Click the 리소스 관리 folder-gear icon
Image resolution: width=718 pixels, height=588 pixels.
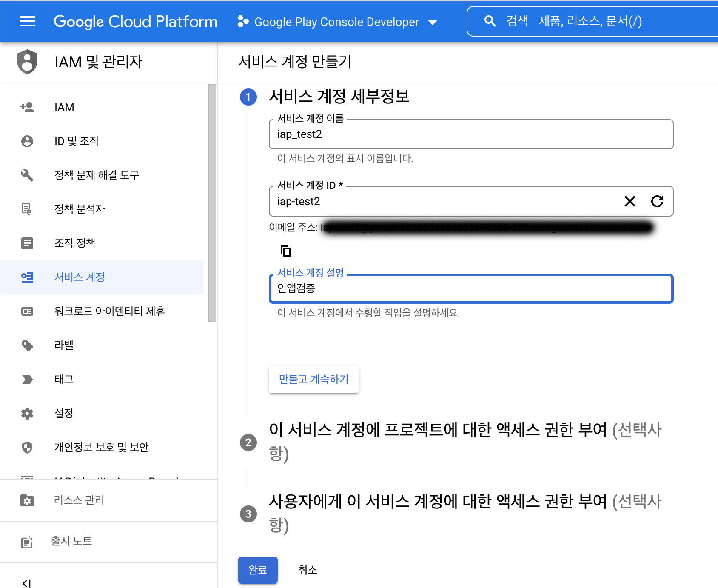click(27, 500)
